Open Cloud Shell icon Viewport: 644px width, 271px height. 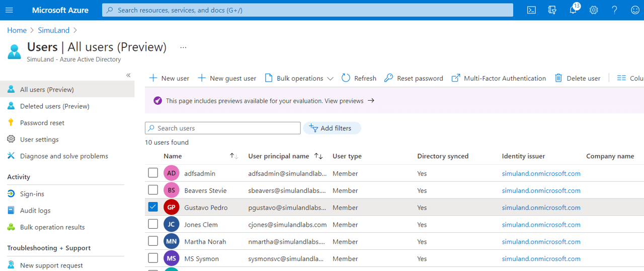point(531,10)
